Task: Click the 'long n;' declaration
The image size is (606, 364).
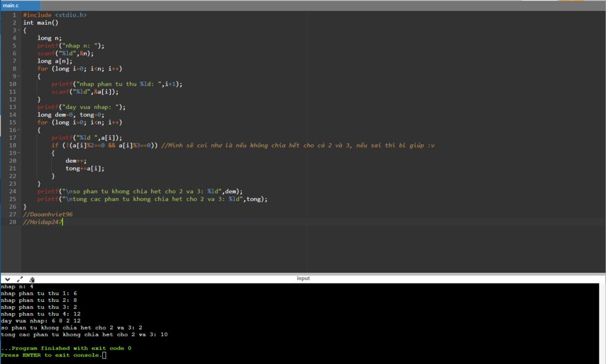Action: (50, 38)
